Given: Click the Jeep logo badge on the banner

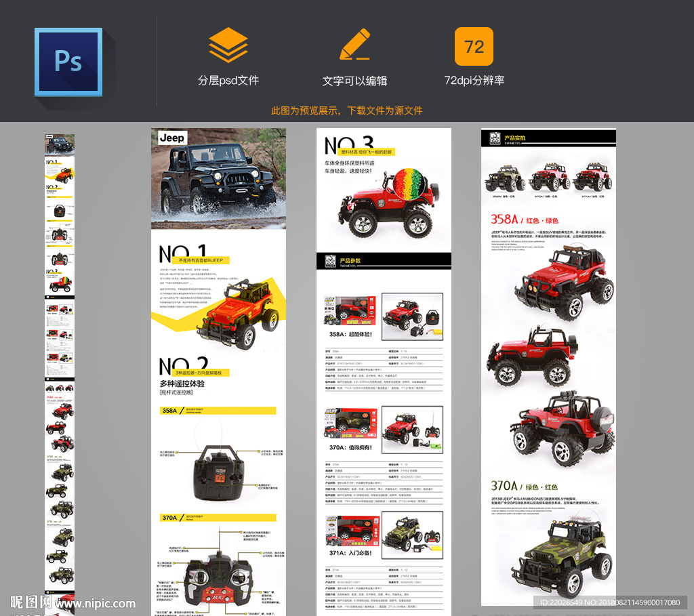Looking at the screenshot, I should (x=172, y=138).
